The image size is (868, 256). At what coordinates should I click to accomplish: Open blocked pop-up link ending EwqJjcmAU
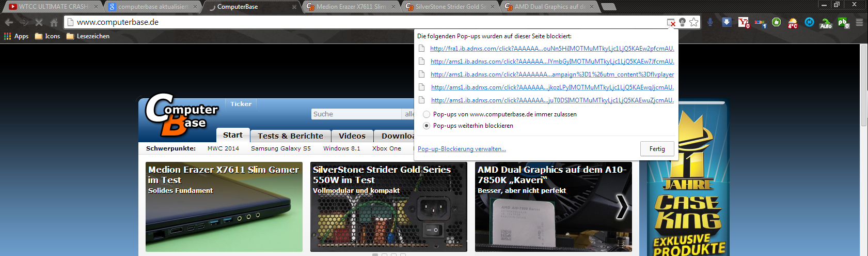pos(552,87)
